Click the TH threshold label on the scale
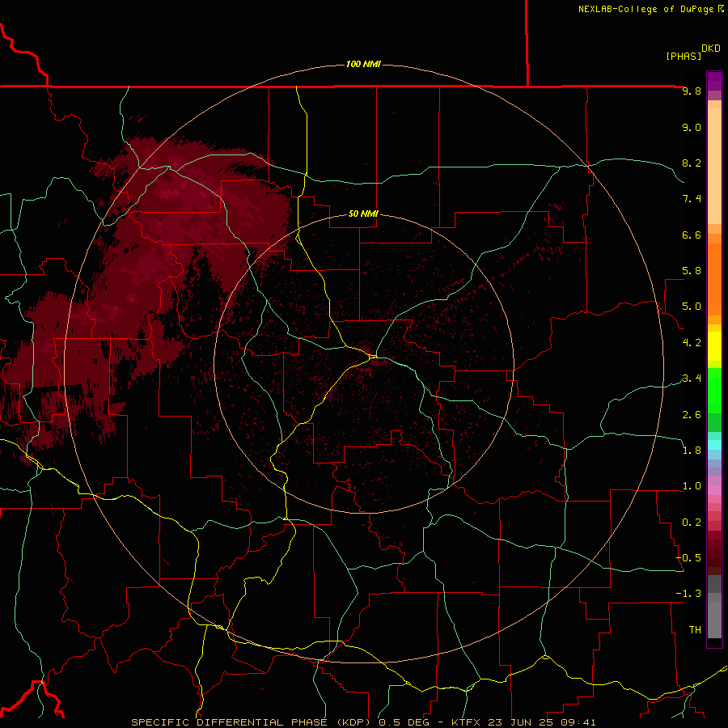The width and height of the screenshot is (728, 728). pos(695,630)
